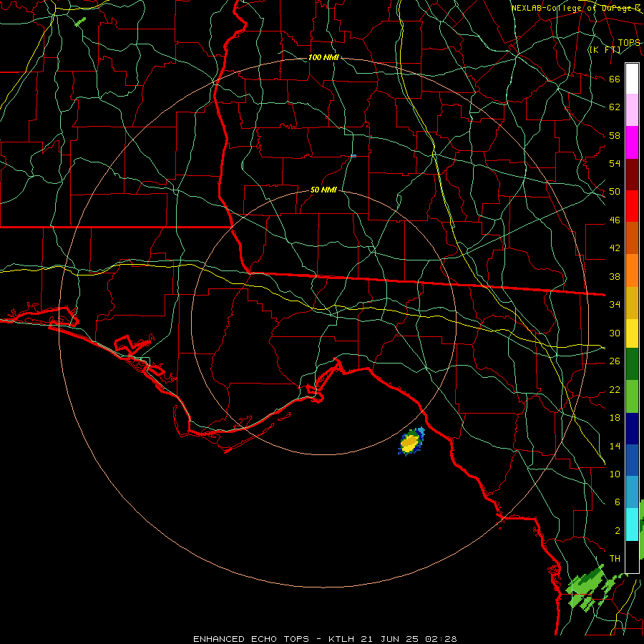
Task: Click the 26 scale label
Action: click(x=615, y=361)
